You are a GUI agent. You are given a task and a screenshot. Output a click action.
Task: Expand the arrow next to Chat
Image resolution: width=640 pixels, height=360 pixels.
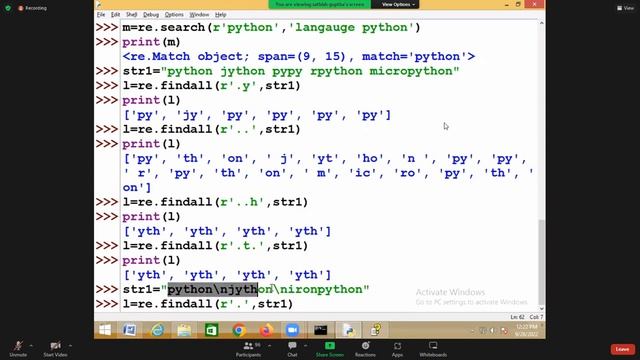(x=305, y=346)
